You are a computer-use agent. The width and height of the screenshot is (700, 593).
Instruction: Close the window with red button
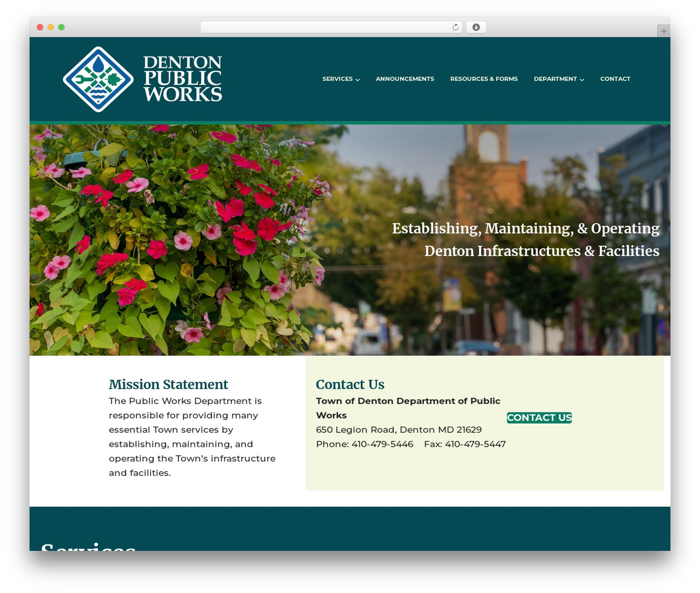pos(40,27)
